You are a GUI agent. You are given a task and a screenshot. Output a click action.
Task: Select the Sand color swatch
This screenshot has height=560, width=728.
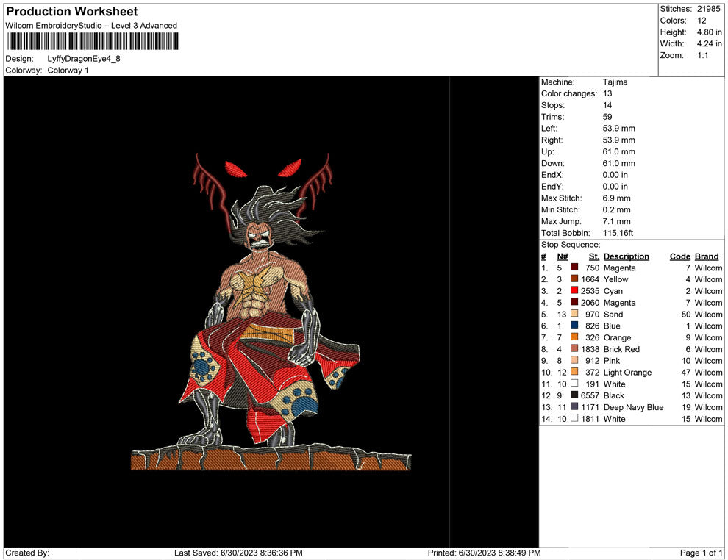tap(574, 314)
